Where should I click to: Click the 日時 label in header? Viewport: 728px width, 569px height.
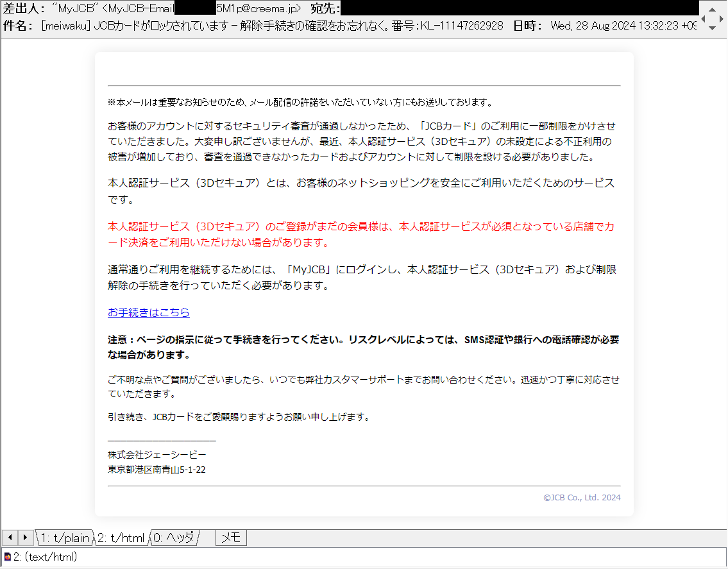tap(528, 26)
